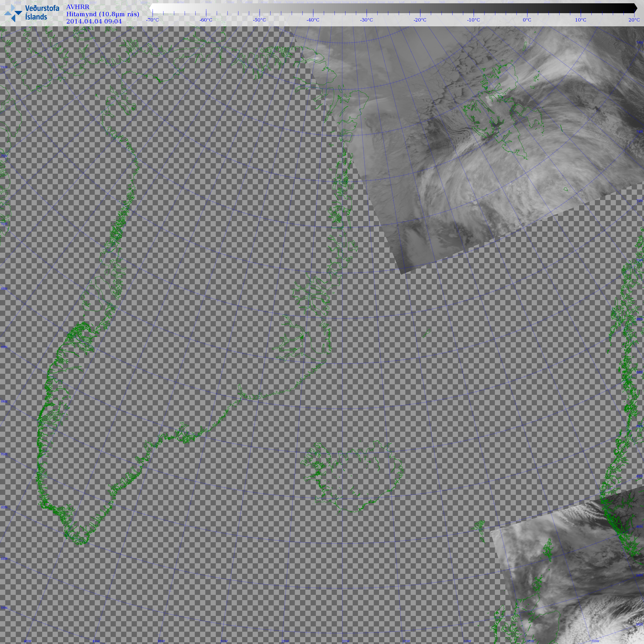Screen dimensions: 644x644
Task: Click the Hitamynd (10.8µm rás) label
Action: 102,14
